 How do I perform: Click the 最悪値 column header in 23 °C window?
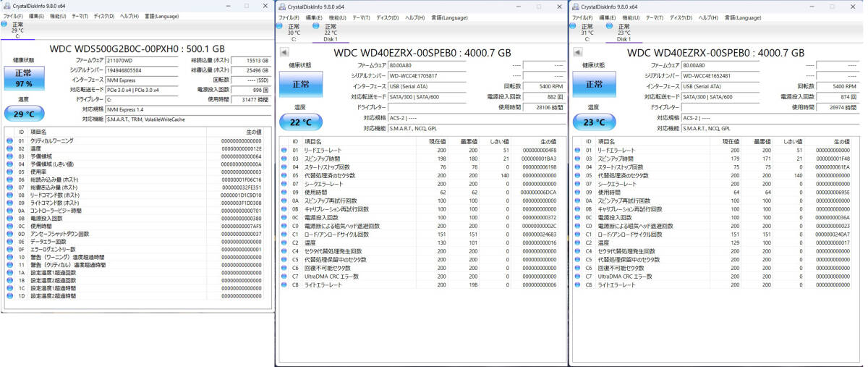763,141
